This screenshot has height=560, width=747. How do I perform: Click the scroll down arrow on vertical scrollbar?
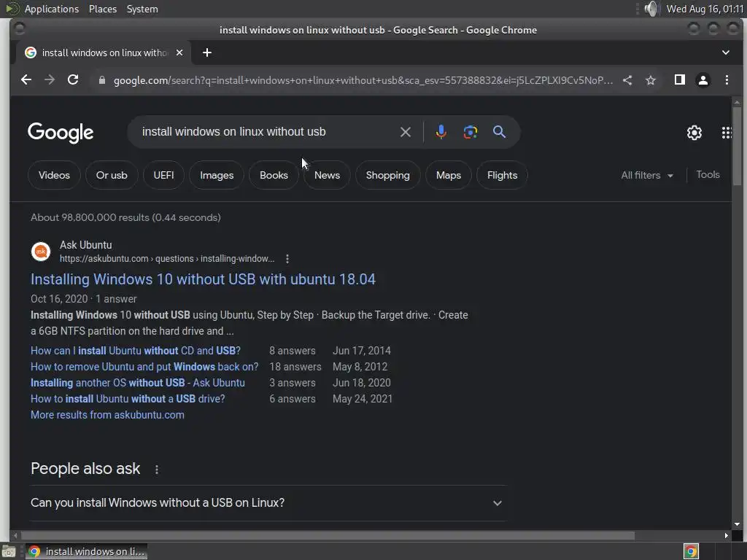[x=737, y=524]
